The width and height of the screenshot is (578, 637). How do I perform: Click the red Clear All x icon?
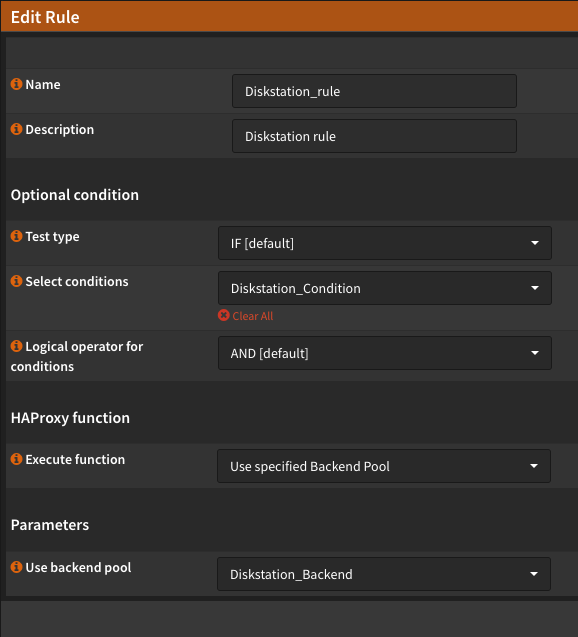[x=223, y=315]
